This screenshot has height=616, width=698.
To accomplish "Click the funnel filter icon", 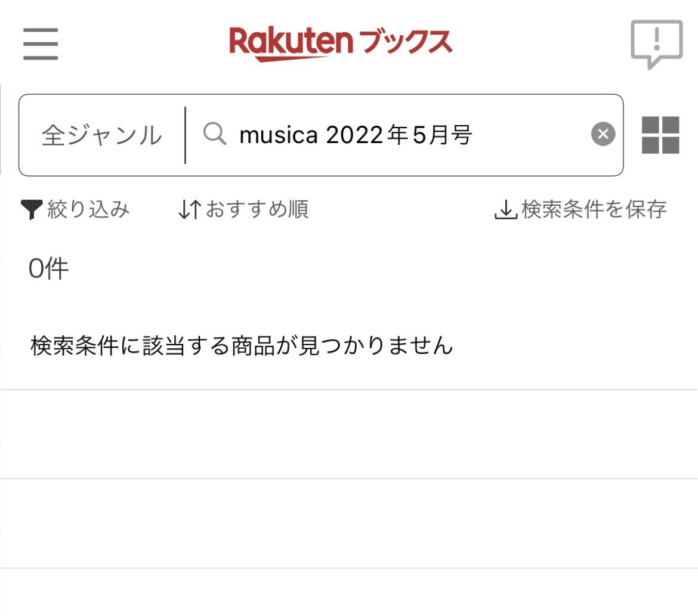I will [x=32, y=210].
